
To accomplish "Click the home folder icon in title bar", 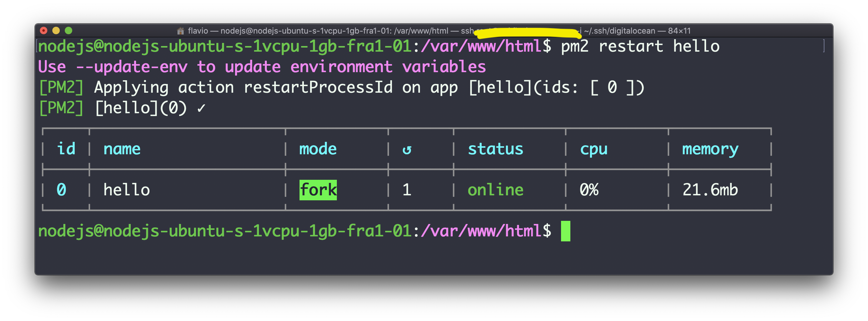I will pyautogui.click(x=180, y=31).
